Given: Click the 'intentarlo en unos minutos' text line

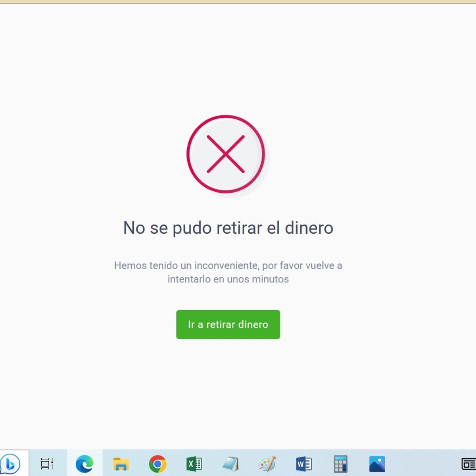Looking at the screenshot, I should tap(228, 279).
